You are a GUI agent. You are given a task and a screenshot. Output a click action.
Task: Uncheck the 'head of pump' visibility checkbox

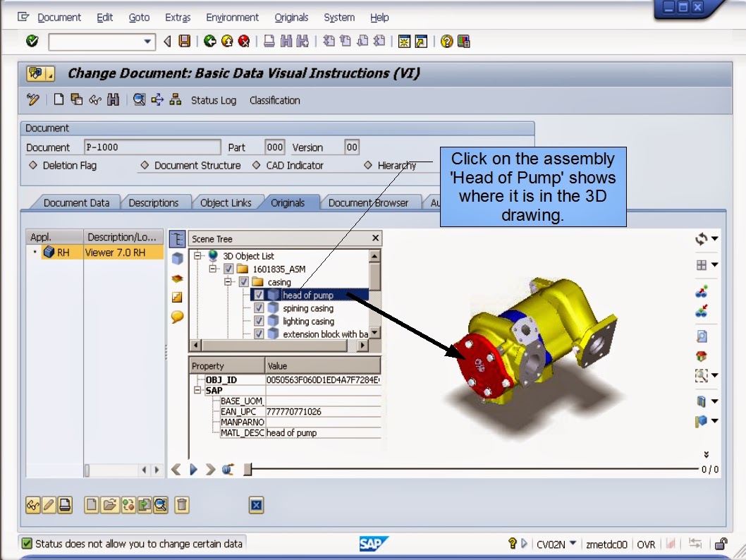259,295
